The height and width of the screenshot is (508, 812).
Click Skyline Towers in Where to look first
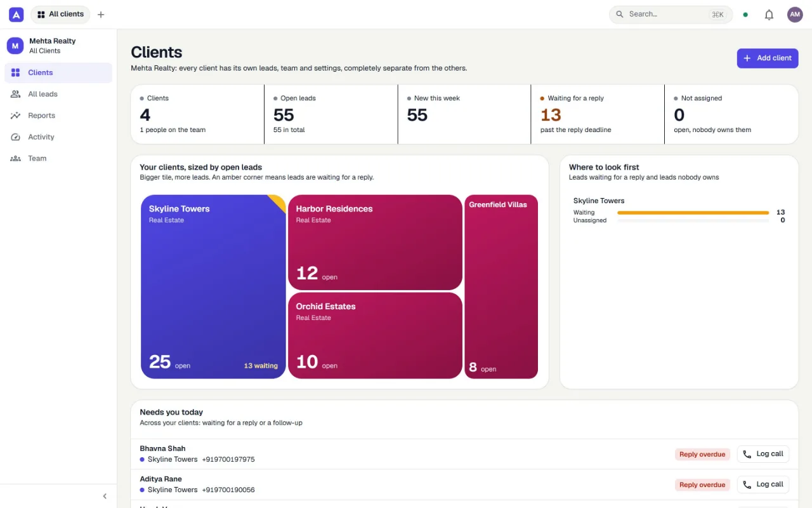[599, 201]
